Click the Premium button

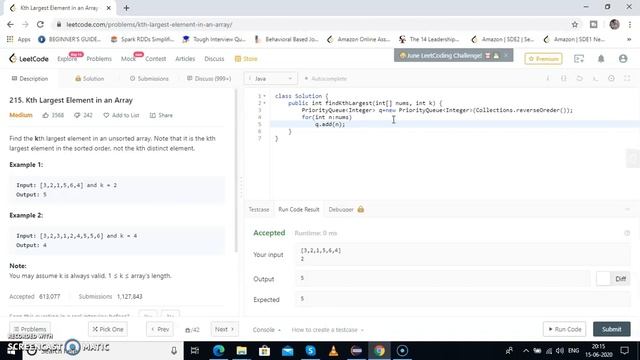[543, 59]
